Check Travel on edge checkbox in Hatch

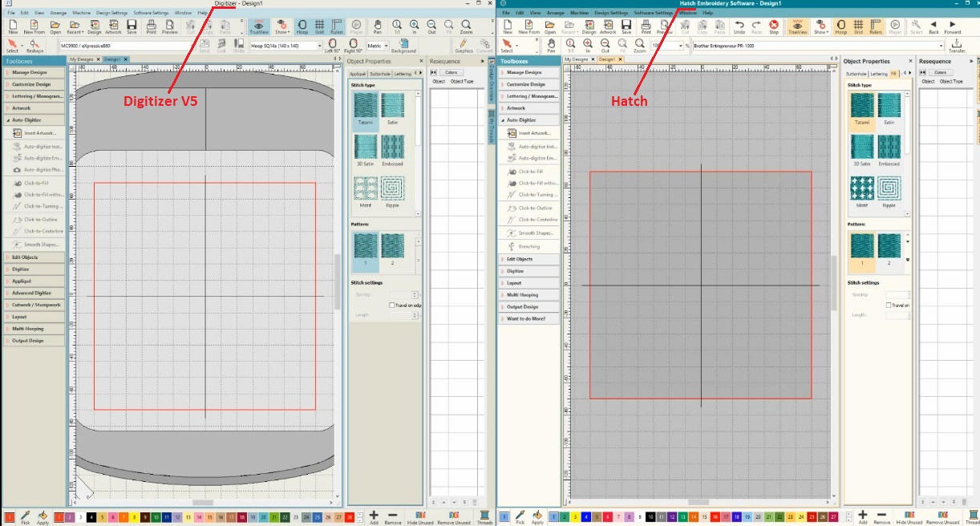click(x=889, y=305)
